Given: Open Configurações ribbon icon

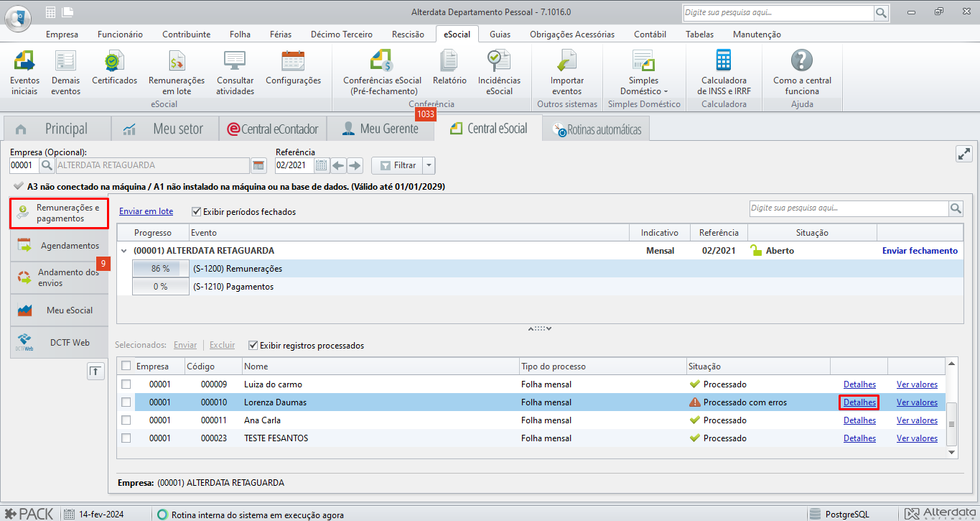Looking at the screenshot, I should coord(293,68).
